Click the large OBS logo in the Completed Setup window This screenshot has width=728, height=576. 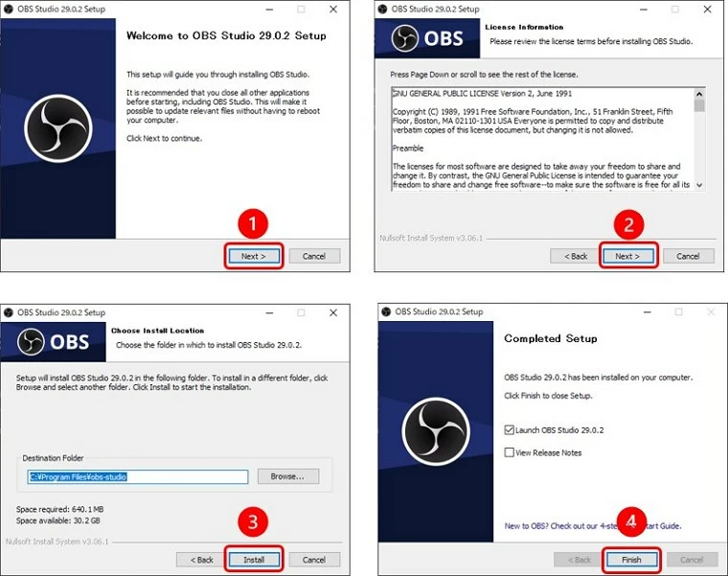click(436, 431)
